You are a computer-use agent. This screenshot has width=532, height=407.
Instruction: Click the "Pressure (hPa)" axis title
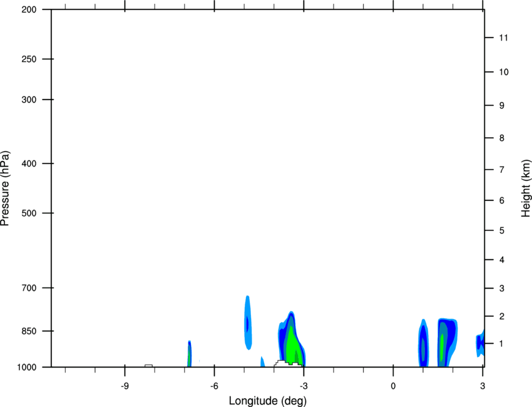click(x=6, y=188)
